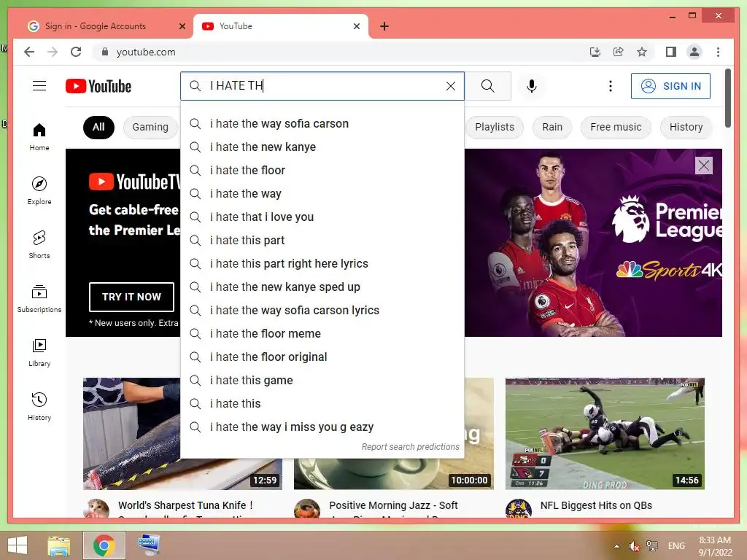Screen dimensions: 747x560
Task: Open the Chrome profile avatar
Action: (x=694, y=52)
